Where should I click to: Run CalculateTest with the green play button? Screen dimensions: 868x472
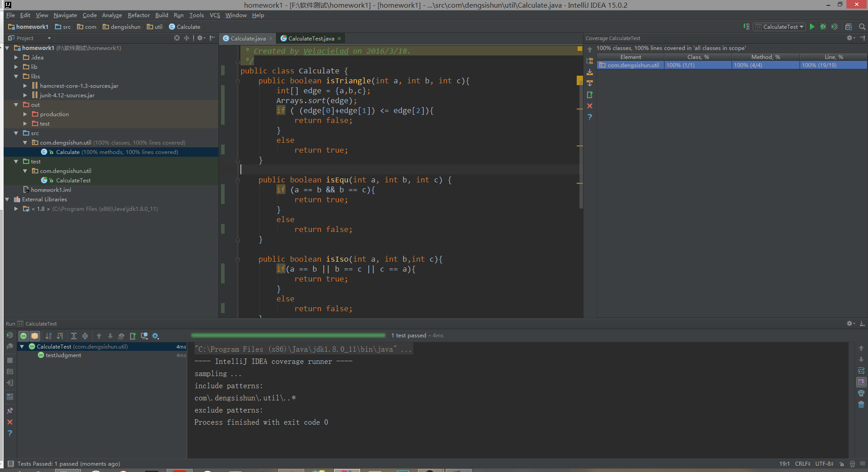click(x=812, y=27)
